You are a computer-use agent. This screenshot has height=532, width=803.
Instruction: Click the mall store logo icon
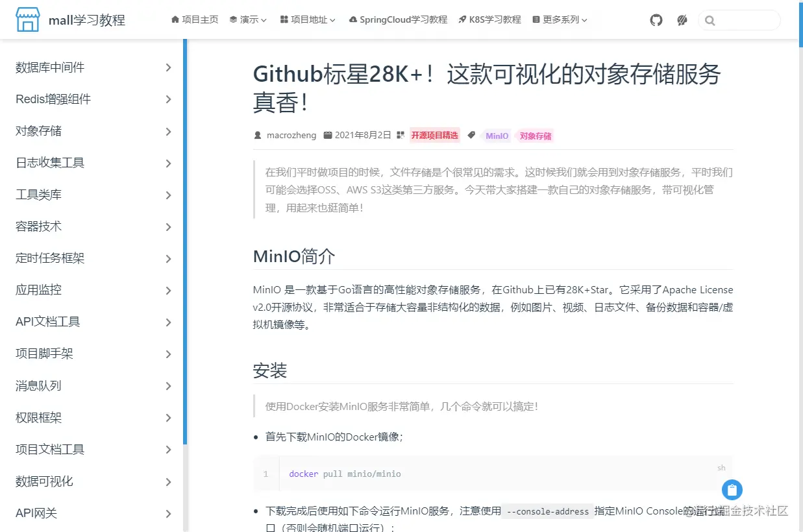click(28, 19)
